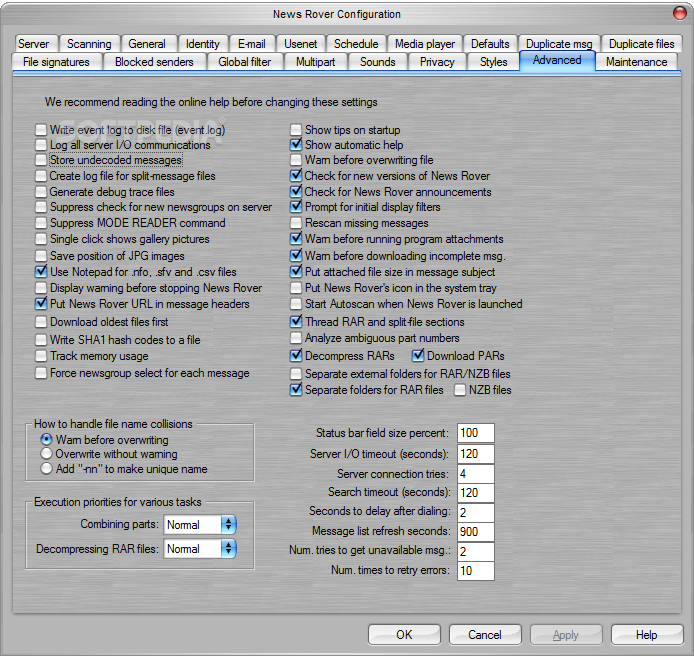Switch to Duplicate files tab
This screenshot has height=656, width=694.
coord(641,44)
